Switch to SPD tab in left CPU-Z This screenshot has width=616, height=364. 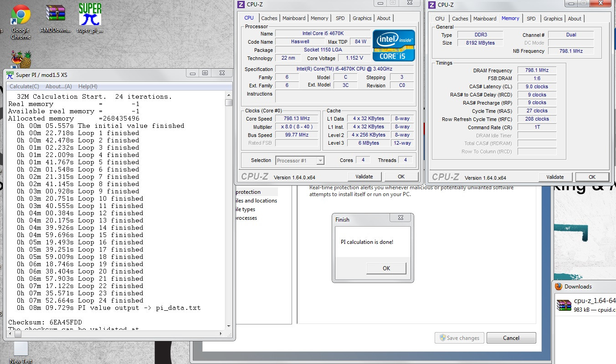tap(340, 18)
